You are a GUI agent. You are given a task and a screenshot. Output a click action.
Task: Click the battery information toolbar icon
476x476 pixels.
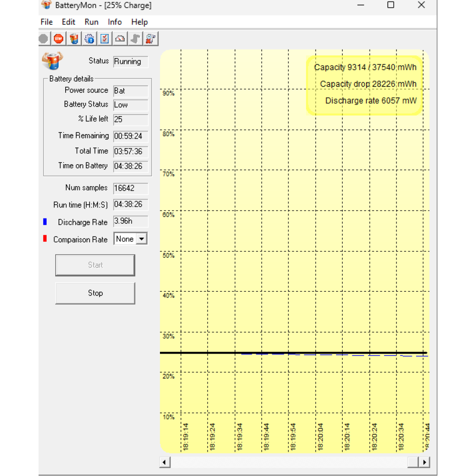[x=74, y=39]
